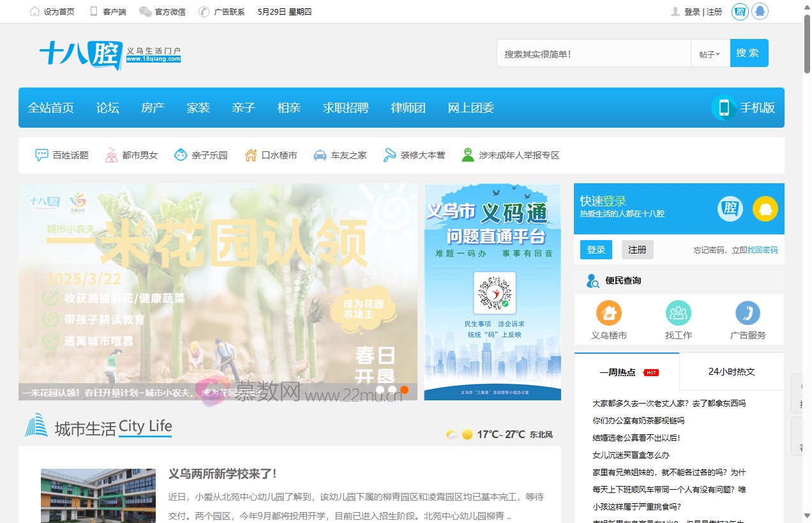Click the 广告服务 phone icon
812x523 pixels.
748,313
